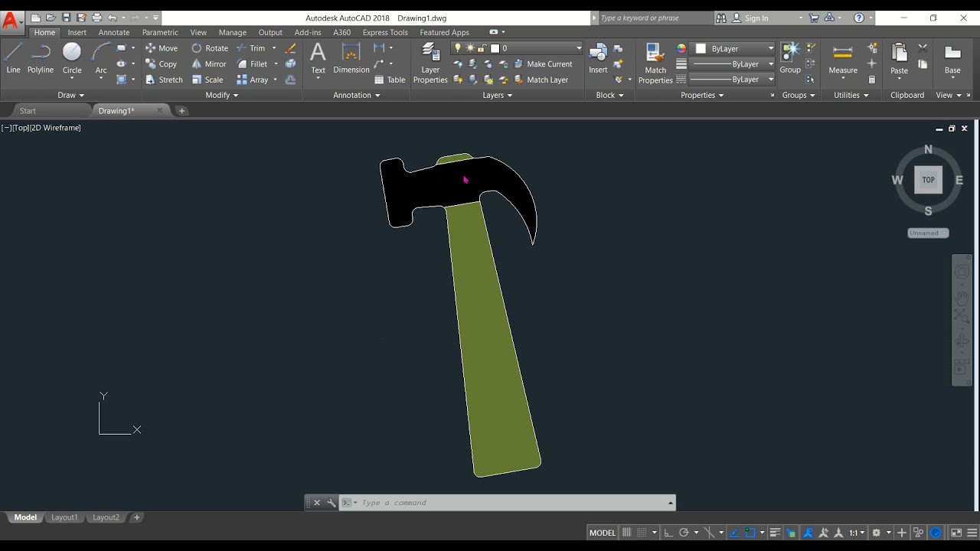The width and height of the screenshot is (980, 551).
Task: Open Layer Properties manager
Action: tap(430, 63)
